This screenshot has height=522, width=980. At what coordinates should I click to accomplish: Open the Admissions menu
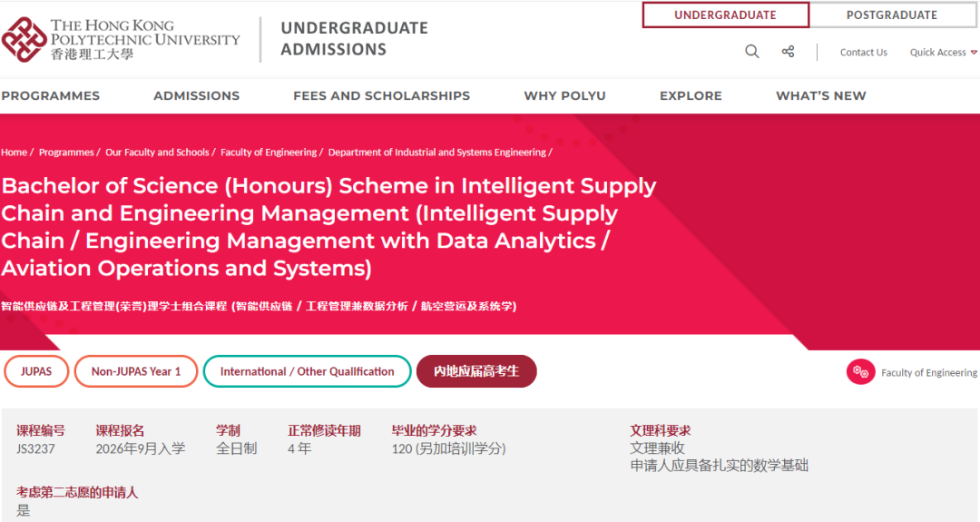[196, 95]
